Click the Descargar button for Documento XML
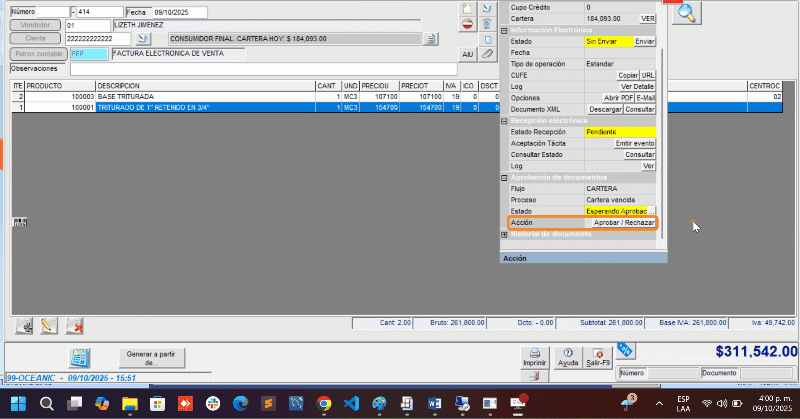The width and height of the screenshot is (800, 419). click(605, 109)
